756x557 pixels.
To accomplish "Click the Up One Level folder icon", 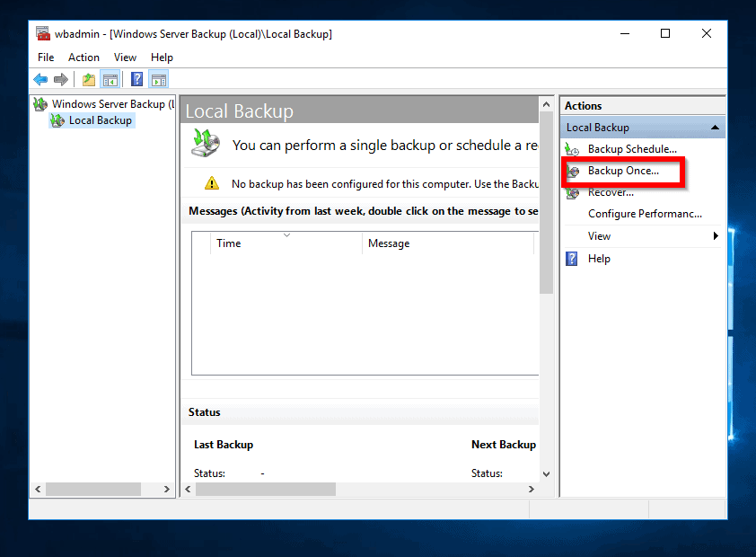I will [89, 80].
